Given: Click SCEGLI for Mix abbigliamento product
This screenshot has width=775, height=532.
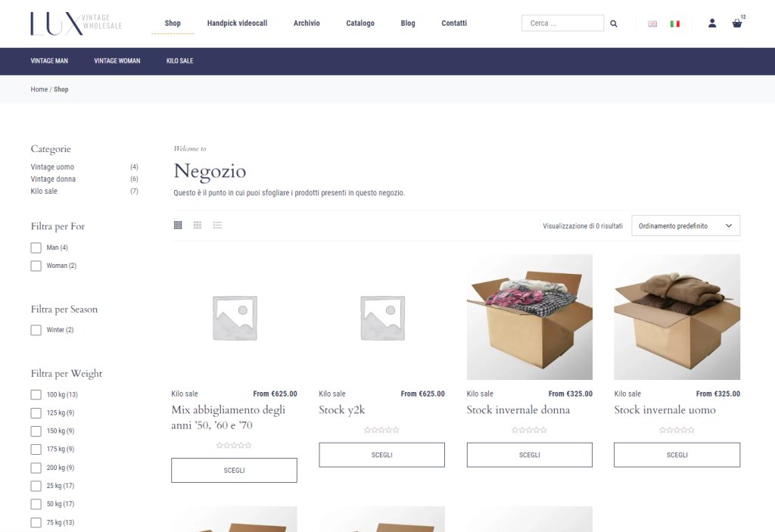Looking at the screenshot, I should (x=235, y=470).
